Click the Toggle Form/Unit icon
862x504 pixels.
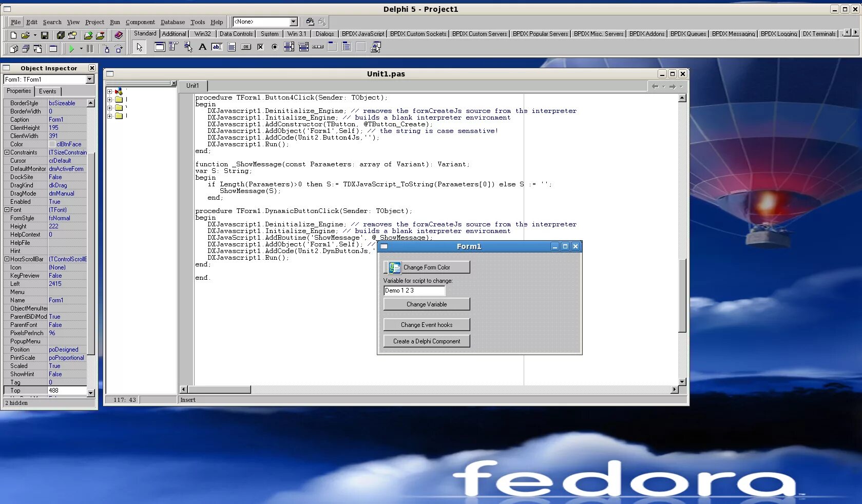coord(37,49)
